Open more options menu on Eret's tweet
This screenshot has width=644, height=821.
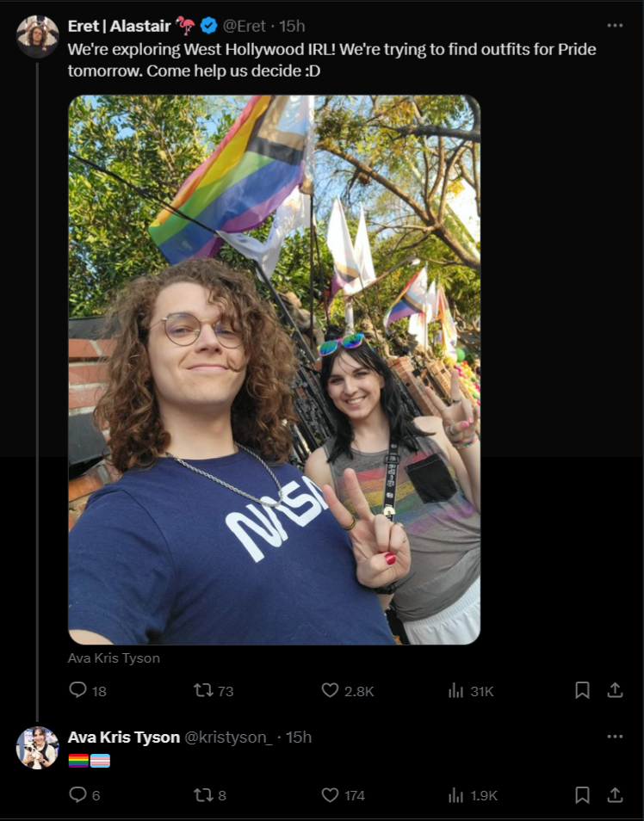tap(615, 25)
